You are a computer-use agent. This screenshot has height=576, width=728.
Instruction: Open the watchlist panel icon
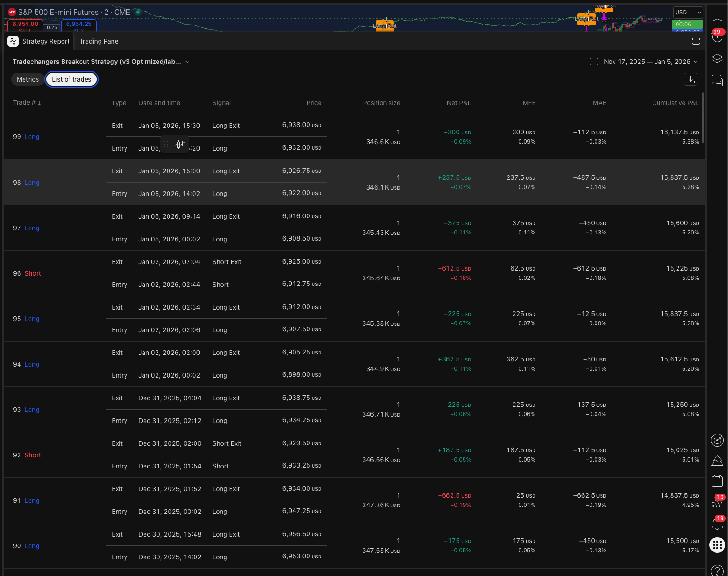coord(717,16)
